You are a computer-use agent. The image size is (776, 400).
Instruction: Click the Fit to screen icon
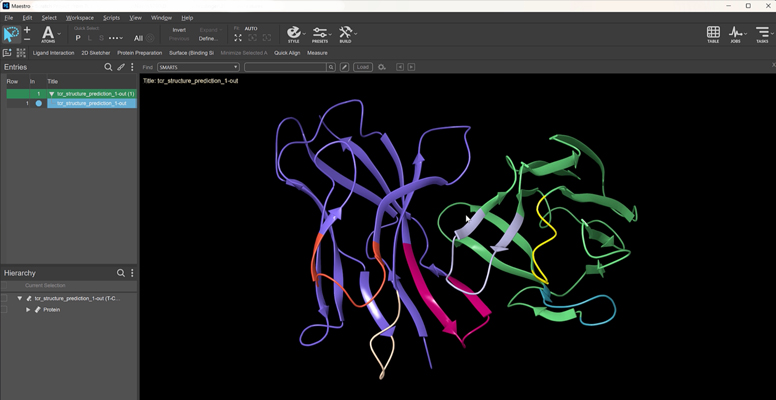(x=238, y=38)
